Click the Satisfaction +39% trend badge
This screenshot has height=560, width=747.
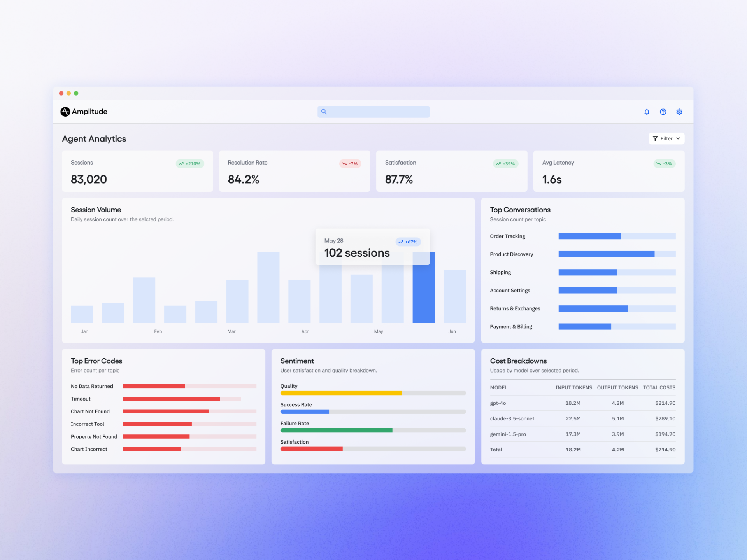505,164
